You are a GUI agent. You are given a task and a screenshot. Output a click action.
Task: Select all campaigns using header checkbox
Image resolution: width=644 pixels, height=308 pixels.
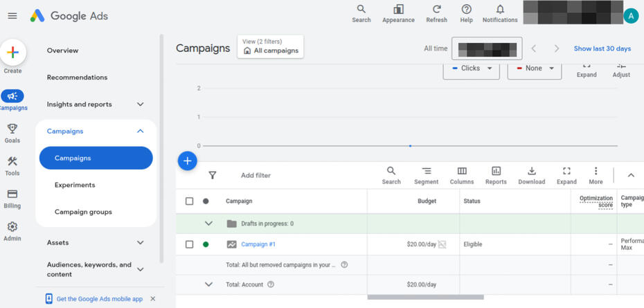[x=190, y=201]
